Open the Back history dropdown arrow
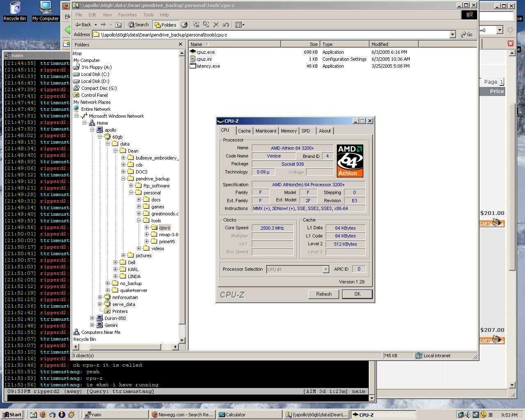The image size is (525, 420). [x=96, y=25]
